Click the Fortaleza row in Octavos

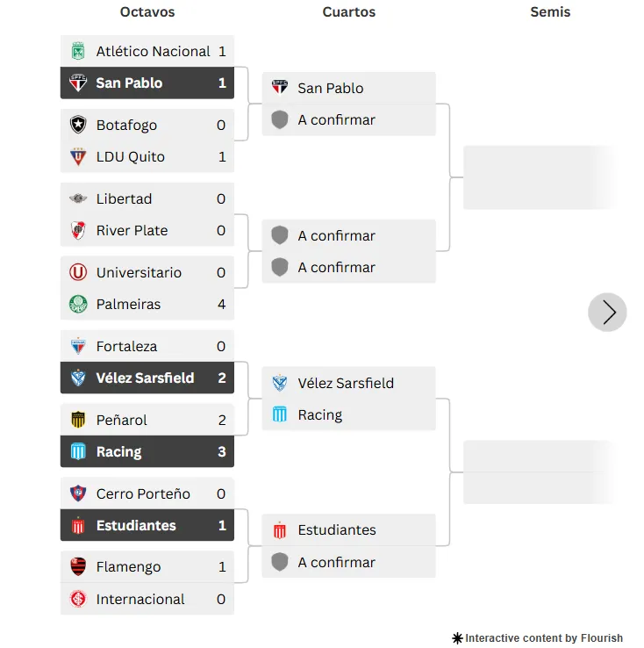click(x=147, y=346)
